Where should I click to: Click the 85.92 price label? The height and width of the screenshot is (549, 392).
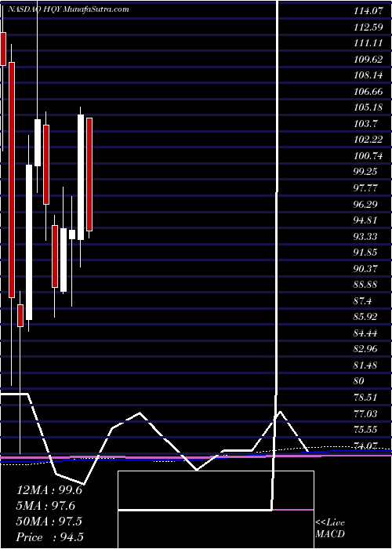click(x=365, y=318)
